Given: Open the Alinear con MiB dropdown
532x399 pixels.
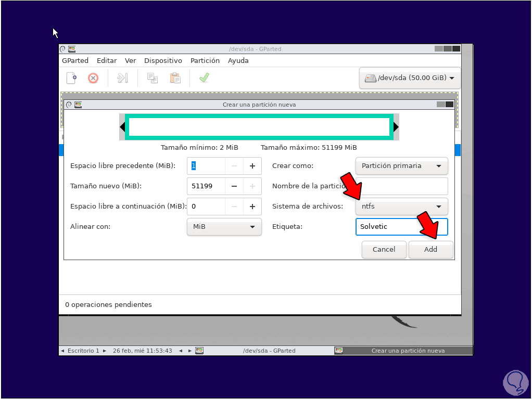Looking at the screenshot, I should click(x=224, y=227).
